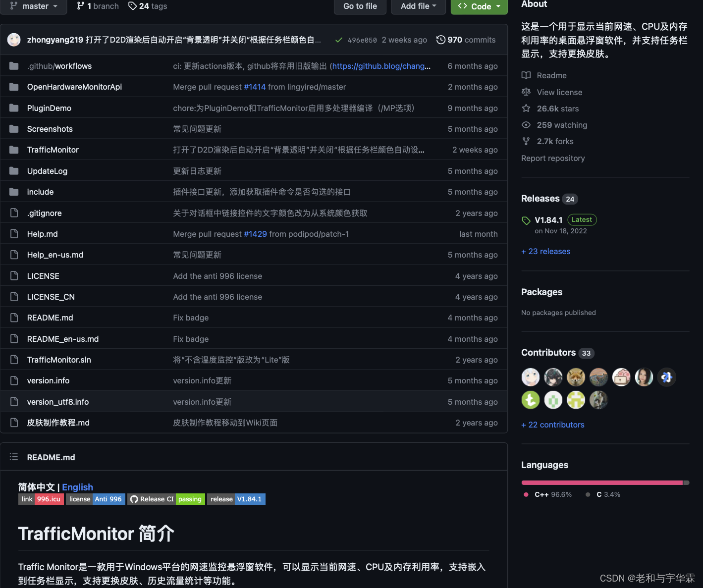The image size is (703, 588).
Task: Open the 970 commits history
Action: [466, 40]
